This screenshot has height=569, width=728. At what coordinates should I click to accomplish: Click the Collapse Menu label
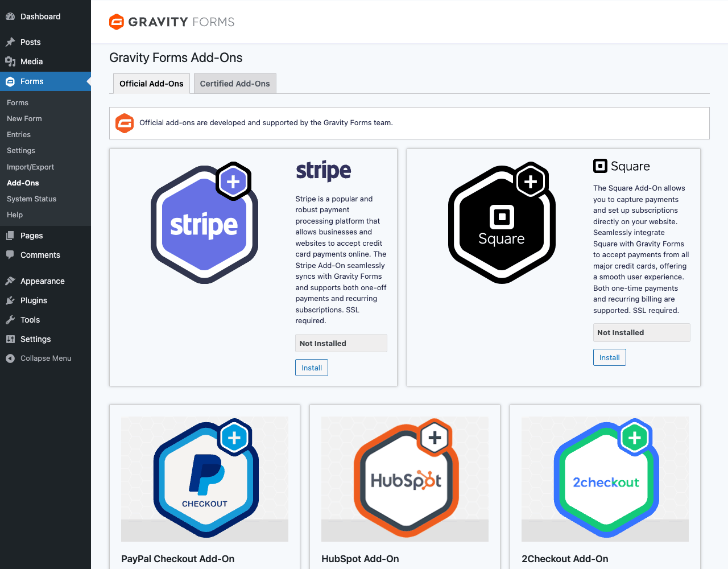click(x=46, y=358)
